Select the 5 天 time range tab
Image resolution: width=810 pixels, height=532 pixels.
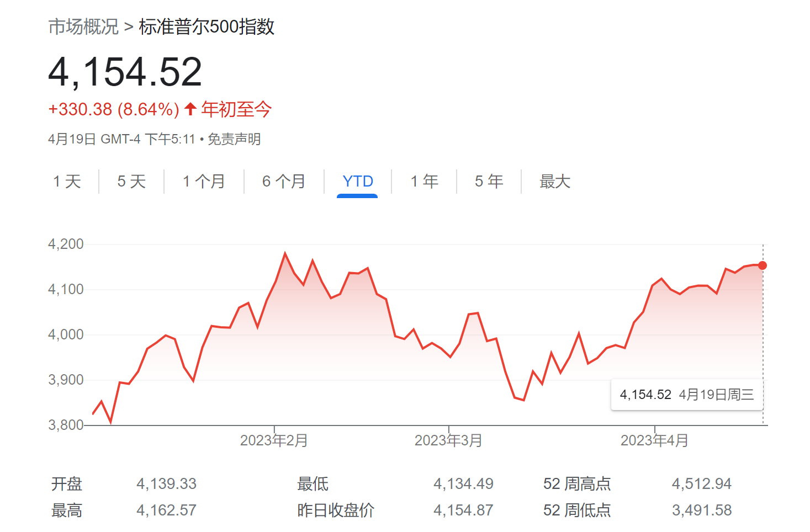click(131, 181)
